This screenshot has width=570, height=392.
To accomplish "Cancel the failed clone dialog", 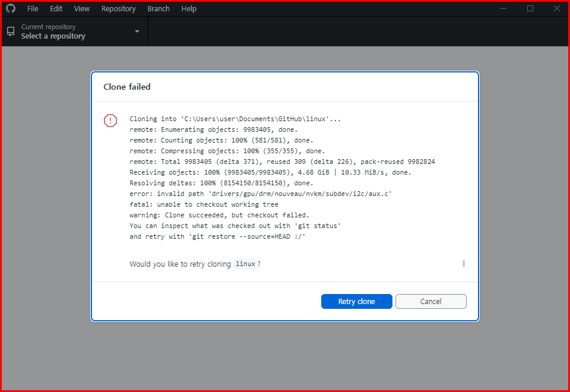I will (x=431, y=302).
